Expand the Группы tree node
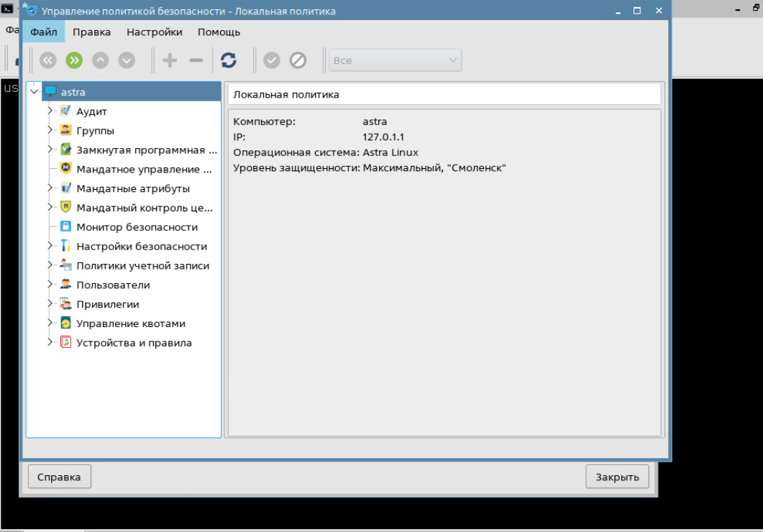This screenshot has width=763, height=532. [50, 130]
